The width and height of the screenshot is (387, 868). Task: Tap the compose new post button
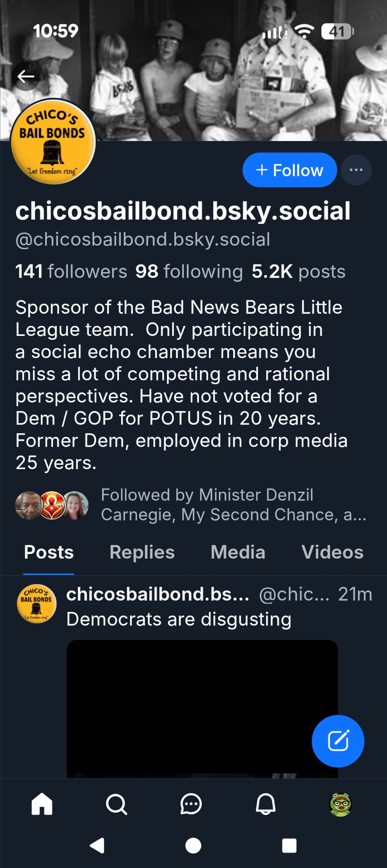coord(338,741)
